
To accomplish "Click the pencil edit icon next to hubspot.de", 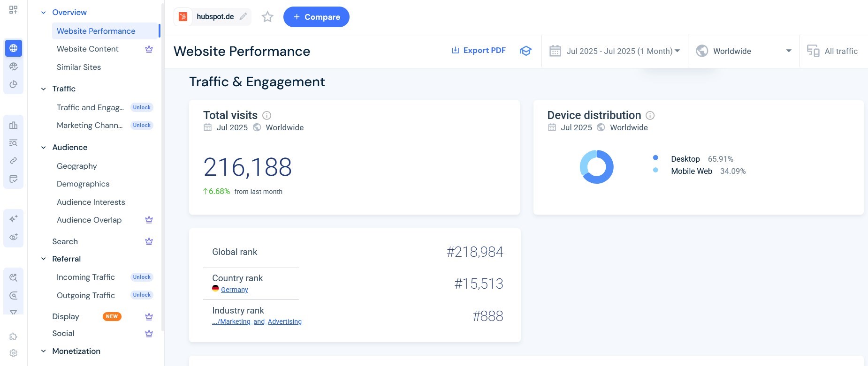I will point(243,17).
